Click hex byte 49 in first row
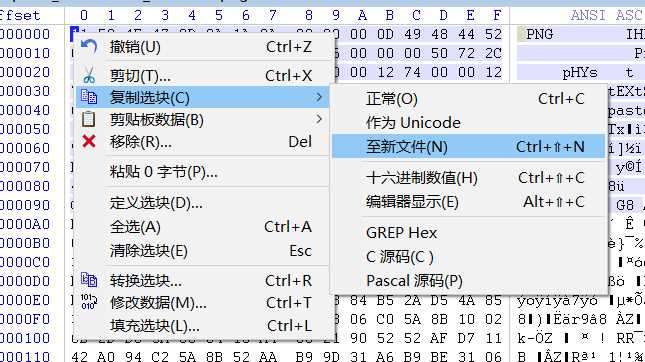Image resolution: width=645 pixels, height=362 pixels. [412, 34]
